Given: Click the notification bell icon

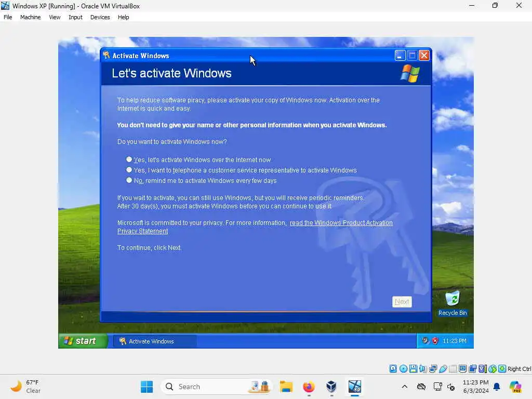Looking at the screenshot, I should 497,387.
